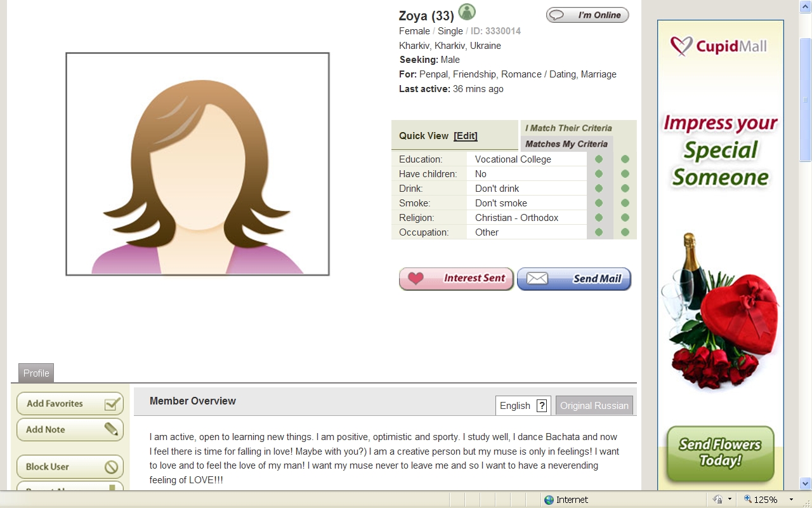
Task: Click the Impress your Special Someone text
Action: pos(721,150)
